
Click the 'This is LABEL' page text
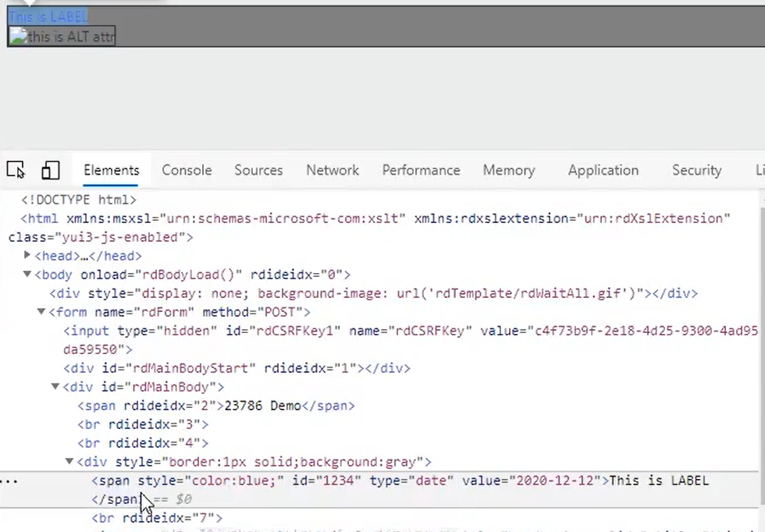click(x=48, y=16)
